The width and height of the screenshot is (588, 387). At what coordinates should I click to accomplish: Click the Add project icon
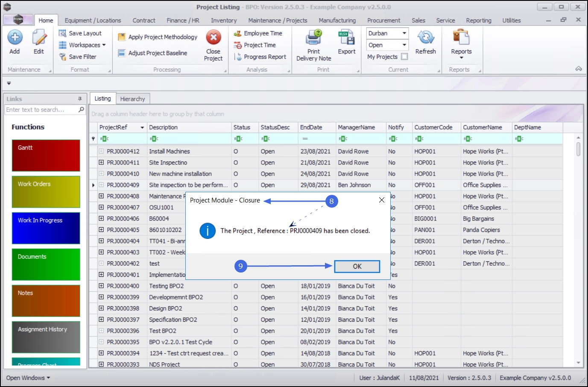point(15,38)
